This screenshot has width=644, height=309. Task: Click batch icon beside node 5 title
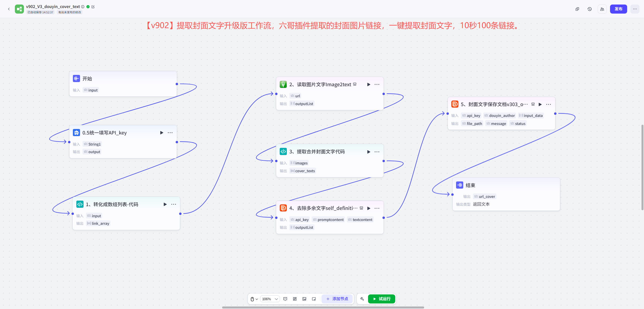(533, 104)
